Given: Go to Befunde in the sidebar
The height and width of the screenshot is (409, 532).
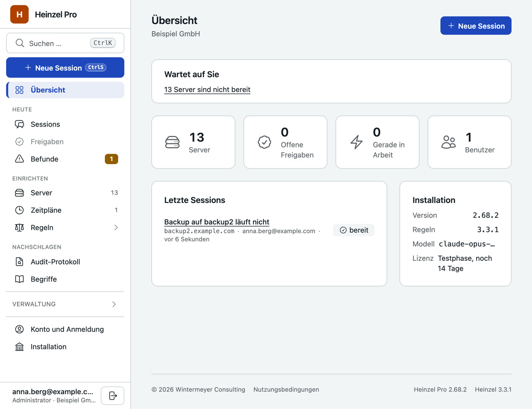Looking at the screenshot, I should point(65,159).
